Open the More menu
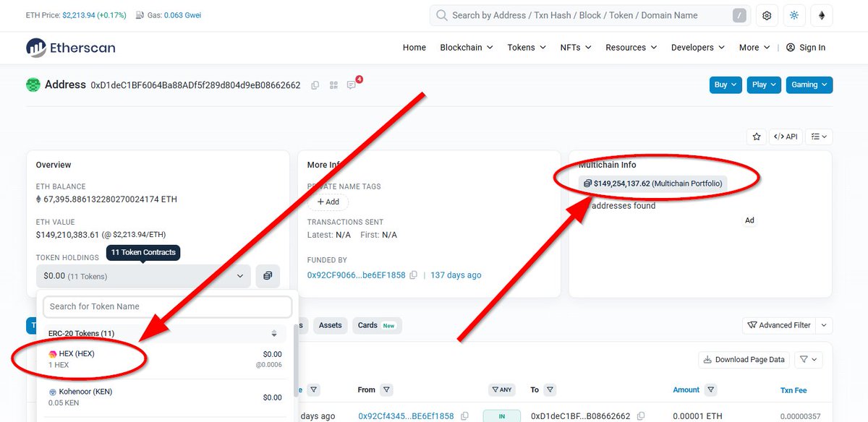 (754, 48)
